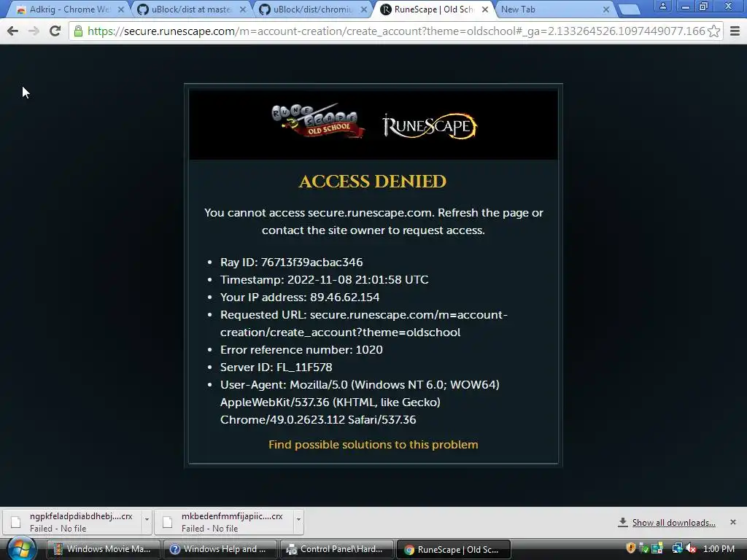Bookmark this page with the star icon
Viewport: 747px width, 560px height.
tap(713, 31)
